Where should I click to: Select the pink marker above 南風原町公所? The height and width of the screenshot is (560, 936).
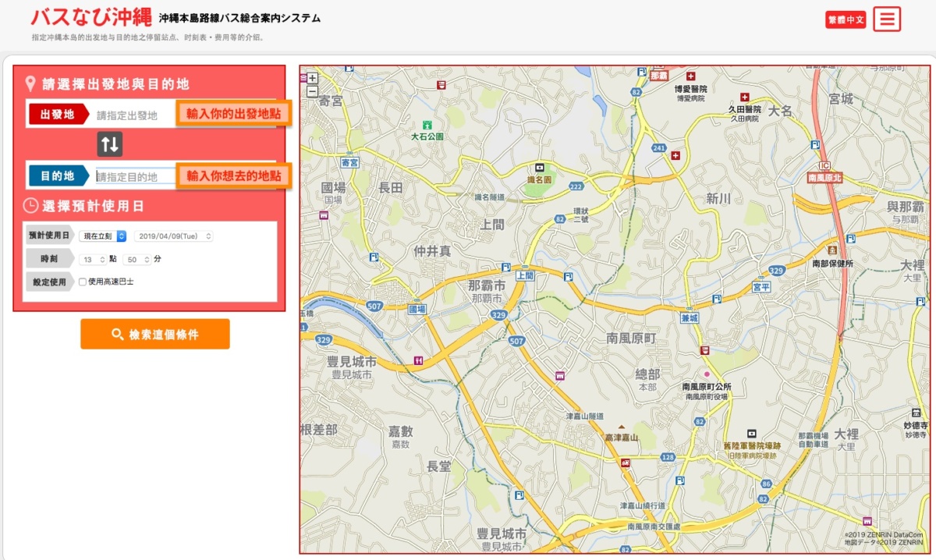point(707,374)
